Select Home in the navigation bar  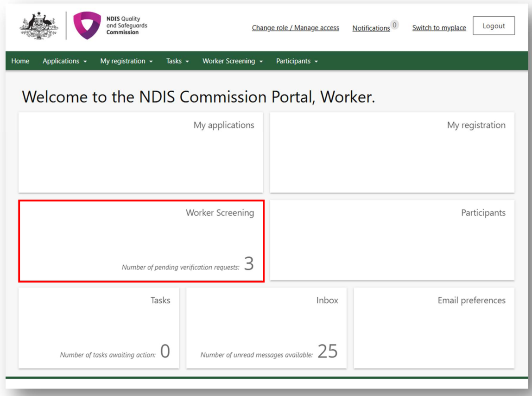20,61
